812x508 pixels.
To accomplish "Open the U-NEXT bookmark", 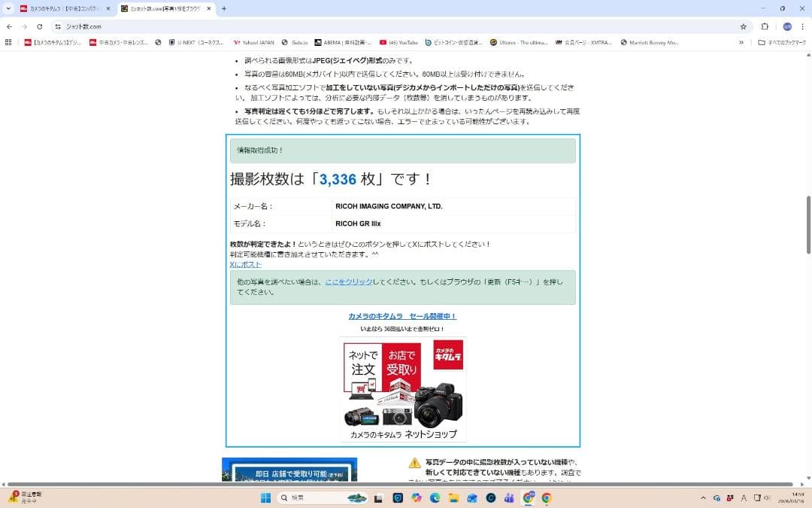I will (x=196, y=42).
